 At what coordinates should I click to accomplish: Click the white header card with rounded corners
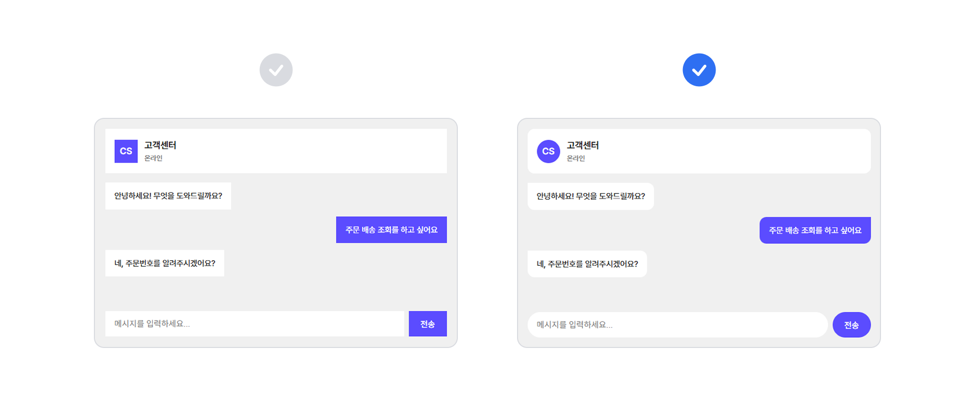pyautogui.click(x=730, y=151)
